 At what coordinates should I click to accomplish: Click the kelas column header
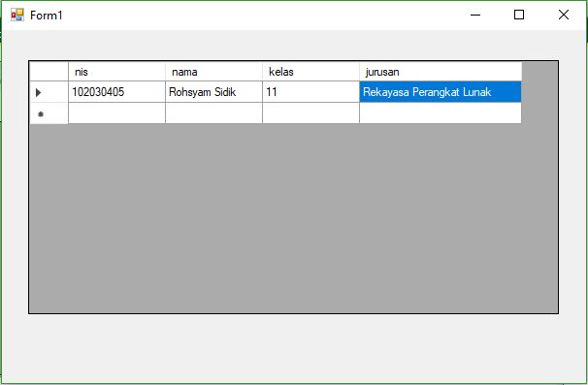(310, 71)
